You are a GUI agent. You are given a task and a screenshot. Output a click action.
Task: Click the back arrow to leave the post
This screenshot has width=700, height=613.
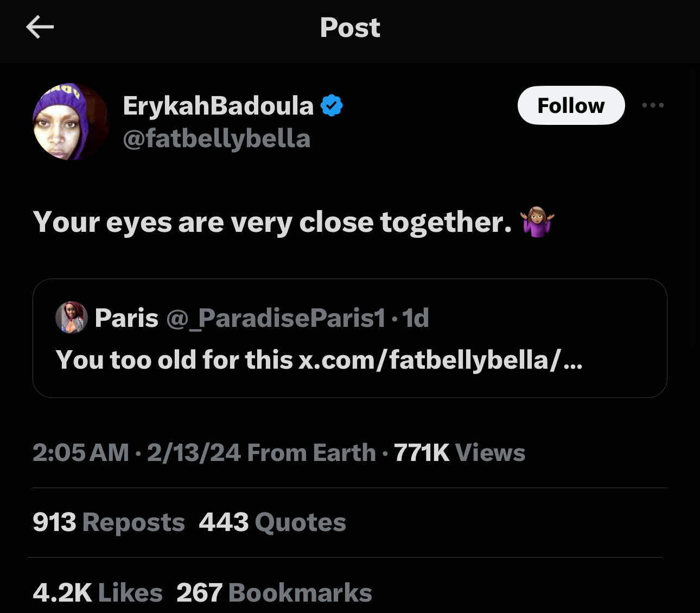[x=40, y=27]
